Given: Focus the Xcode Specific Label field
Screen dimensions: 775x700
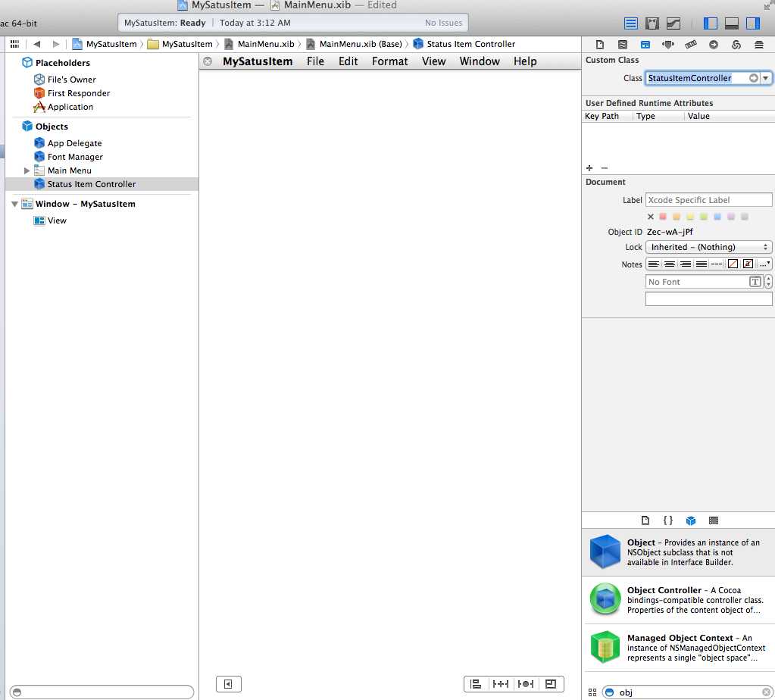Looking at the screenshot, I should click(708, 200).
